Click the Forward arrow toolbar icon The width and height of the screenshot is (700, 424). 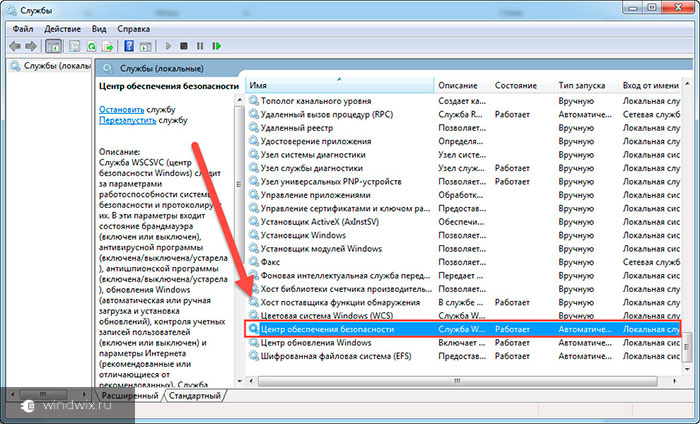pos(31,46)
